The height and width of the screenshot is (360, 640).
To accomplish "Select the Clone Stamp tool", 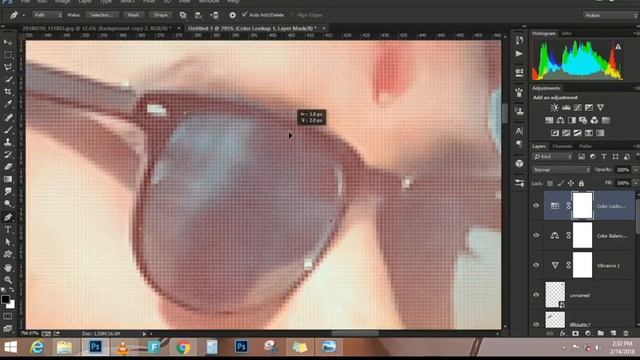I will 8,142.
